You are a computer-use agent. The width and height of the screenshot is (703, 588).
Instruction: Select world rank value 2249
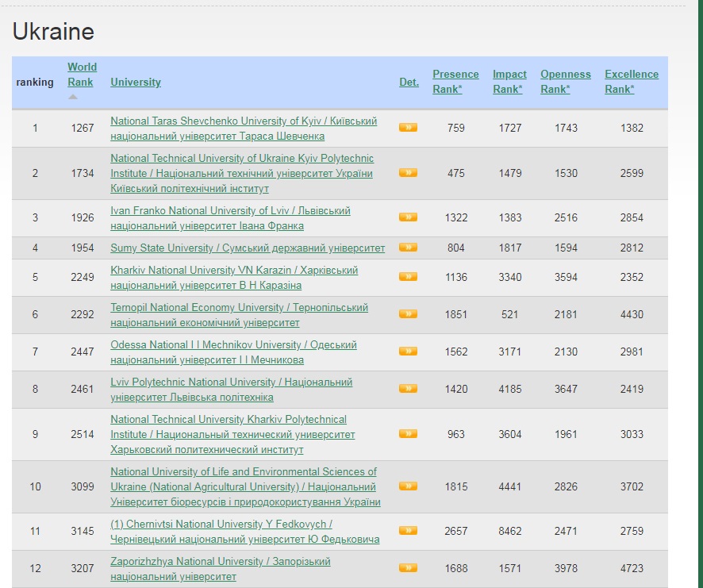point(83,277)
